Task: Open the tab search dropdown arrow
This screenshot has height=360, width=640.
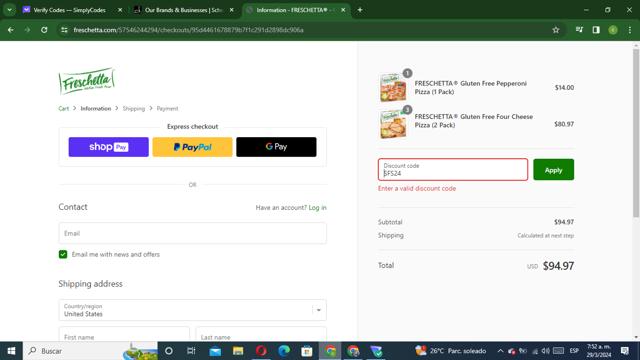Action: coord(9,10)
